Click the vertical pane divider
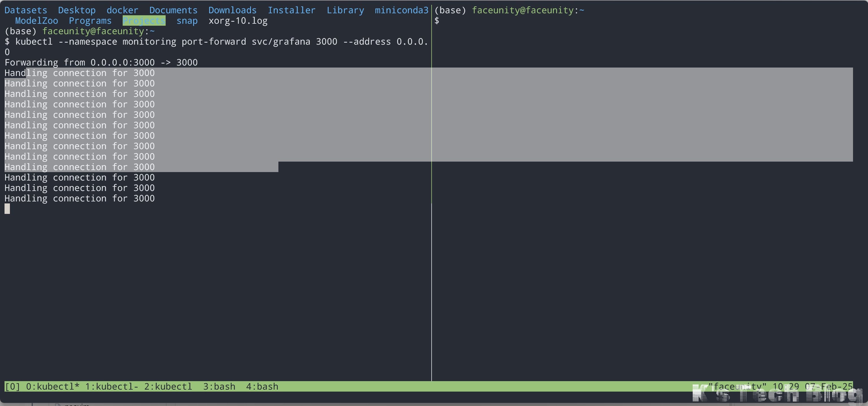 coord(431,270)
